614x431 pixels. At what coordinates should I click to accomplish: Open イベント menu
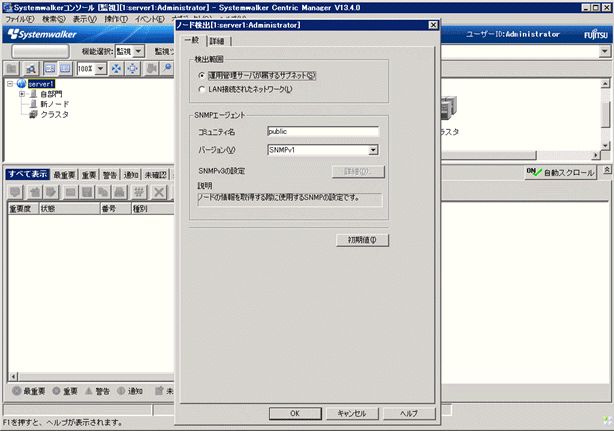[x=150, y=19]
